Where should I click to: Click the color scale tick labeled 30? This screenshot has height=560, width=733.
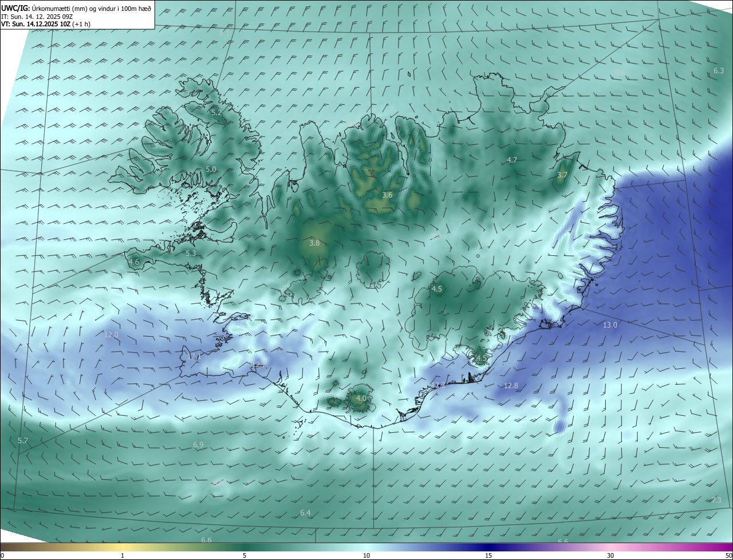[x=610, y=555]
